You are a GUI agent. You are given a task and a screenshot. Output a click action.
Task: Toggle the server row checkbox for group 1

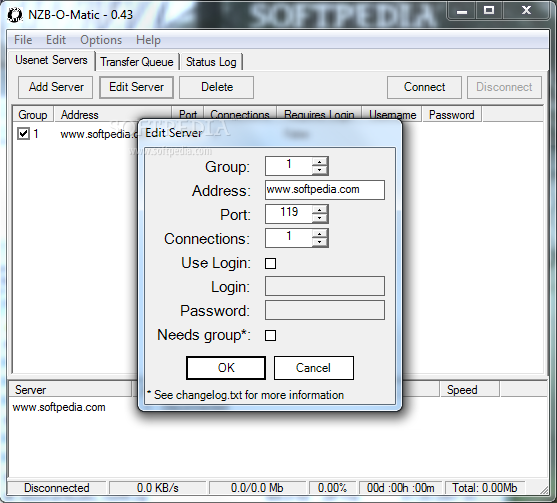[x=23, y=134]
